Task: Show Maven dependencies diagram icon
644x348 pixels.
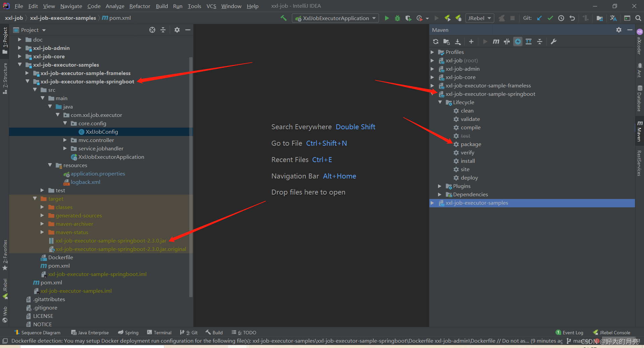Action: 529,42
